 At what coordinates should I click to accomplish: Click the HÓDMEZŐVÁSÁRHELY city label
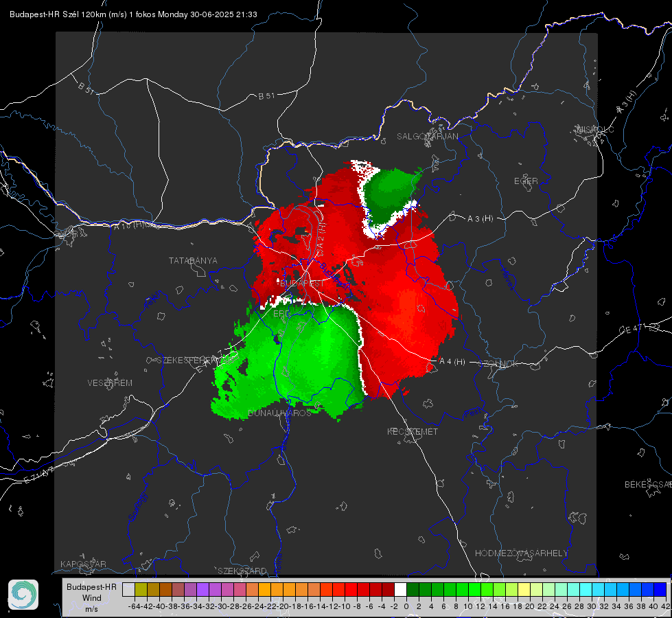click(521, 553)
